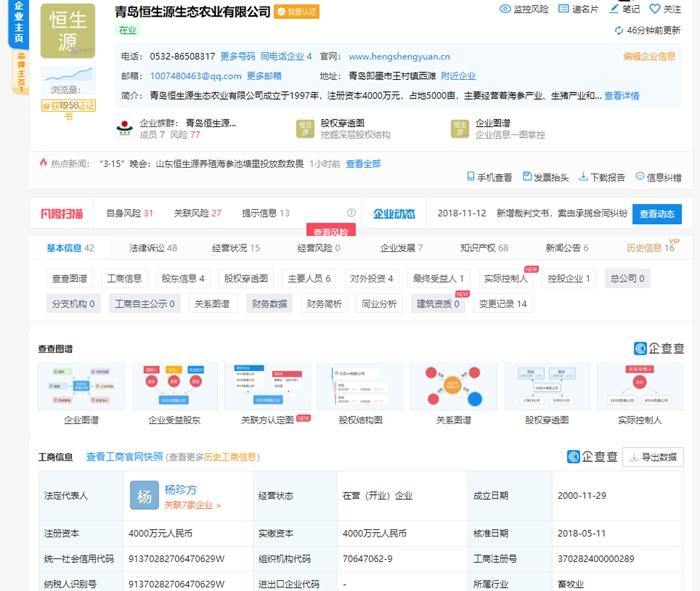
Task: Open the 企业族群 enterprise group icon
Action: tap(124, 128)
